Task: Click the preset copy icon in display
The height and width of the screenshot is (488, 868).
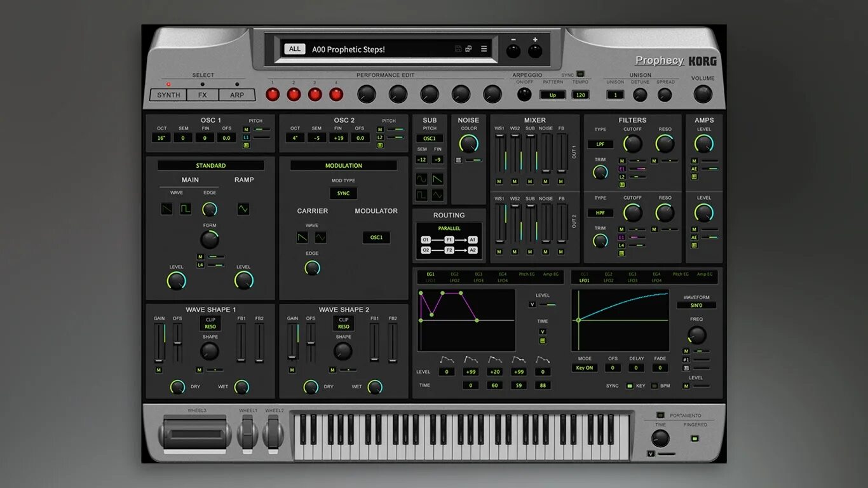Action: pyautogui.click(x=469, y=49)
